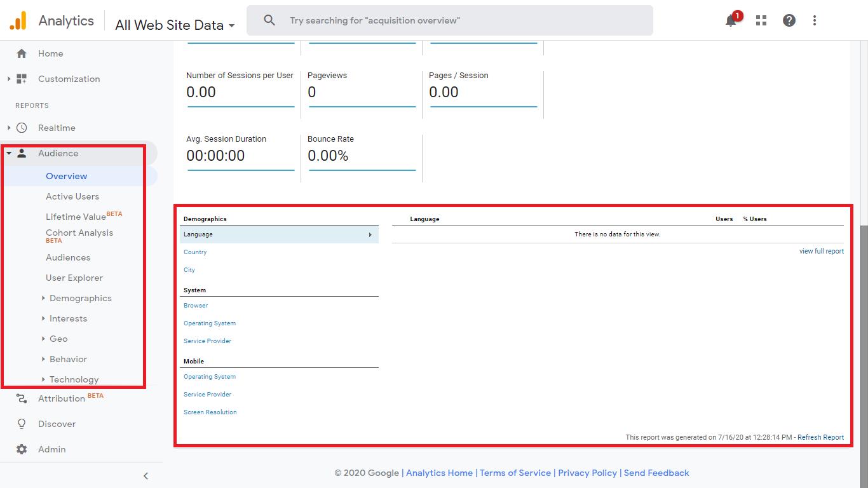
Task: Collapse the sidebar with the chevron arrow
Action: [146, 475]
